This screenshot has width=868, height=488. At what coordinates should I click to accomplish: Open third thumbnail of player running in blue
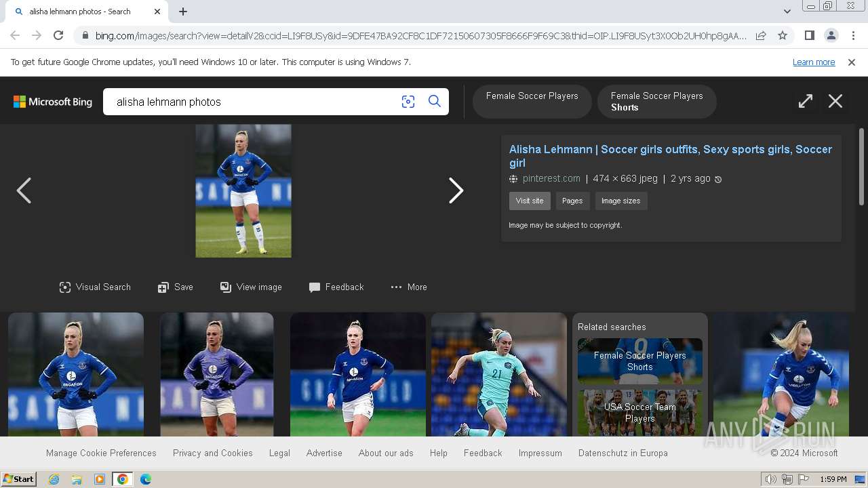pos(358,374)
